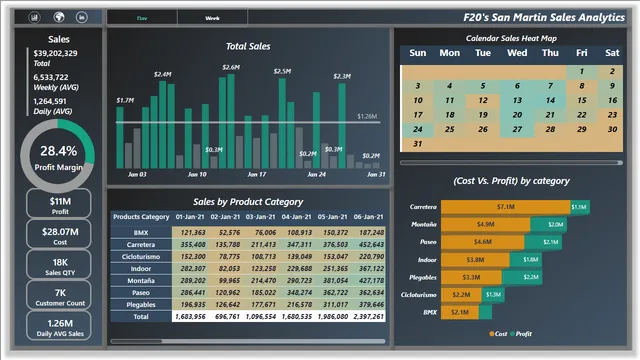Viewport: 640px width, 360px height.
Task: Click BMX cost bar $2.1M
Action: (460, 312)
